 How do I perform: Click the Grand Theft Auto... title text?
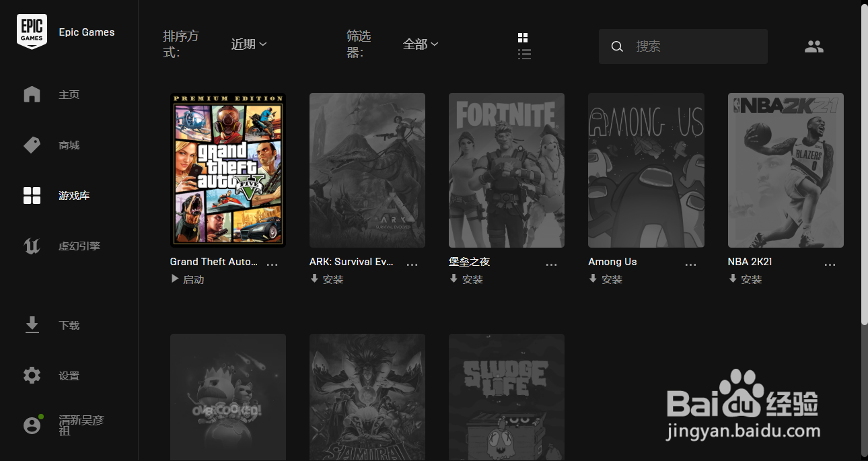coord(214,262)
